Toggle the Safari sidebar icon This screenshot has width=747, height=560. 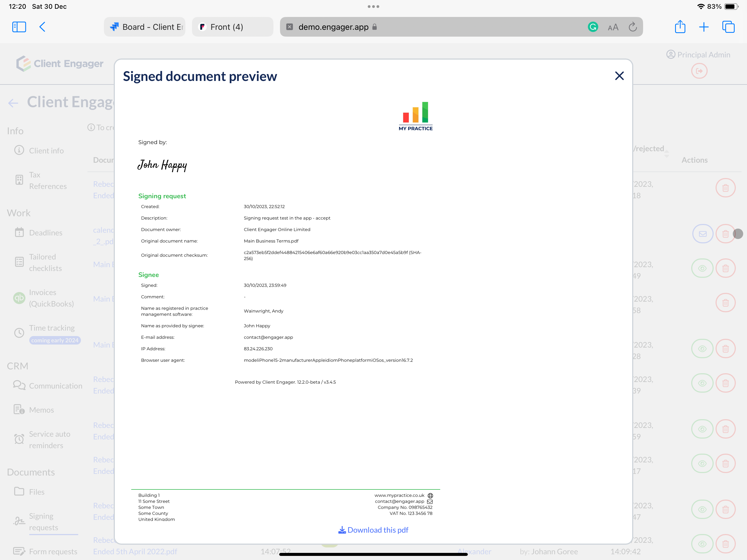pyautogui.click(x=19, y=27)
